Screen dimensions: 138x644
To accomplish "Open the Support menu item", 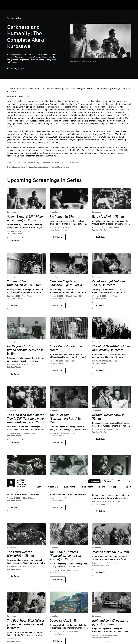I will coord(115,487).
